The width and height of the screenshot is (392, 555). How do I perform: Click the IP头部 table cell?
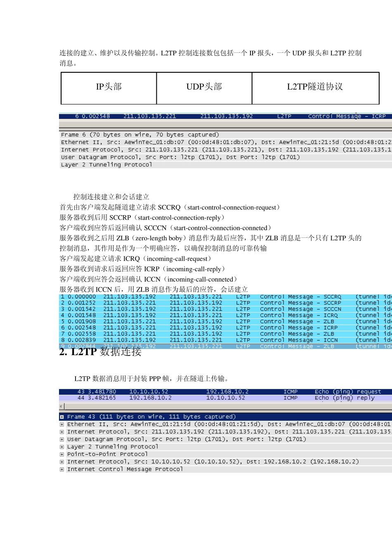[x=109, y=88]
